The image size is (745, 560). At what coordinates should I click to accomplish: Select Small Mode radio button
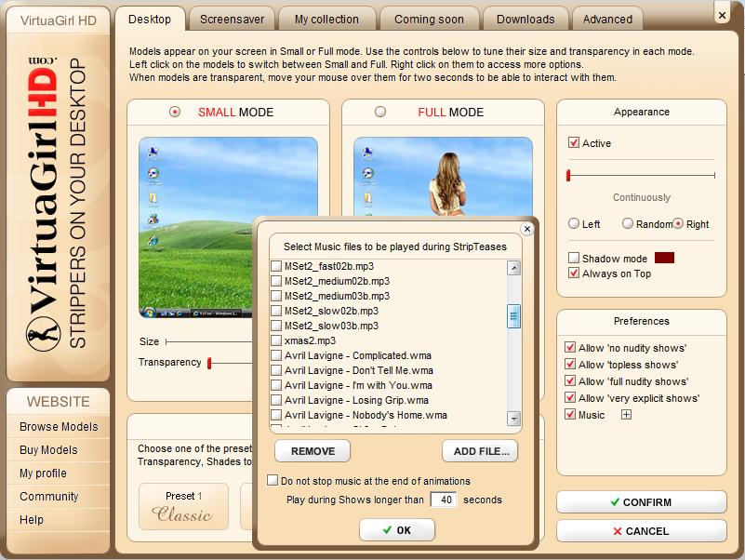click(175, 112)
